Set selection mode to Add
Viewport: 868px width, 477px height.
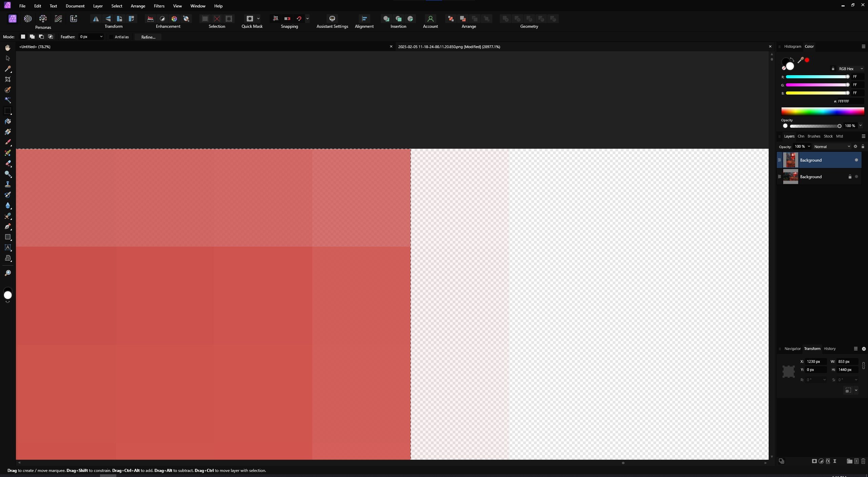(x=32, y=37)
